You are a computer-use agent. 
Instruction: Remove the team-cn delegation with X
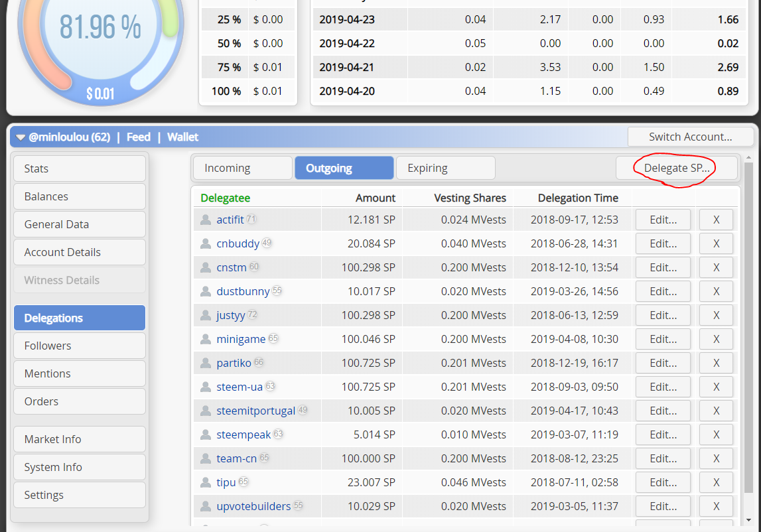point(716,458)
